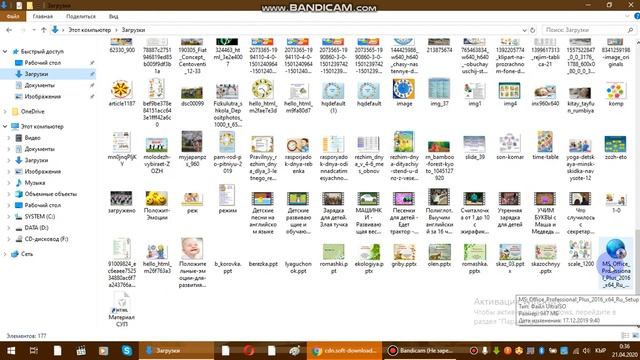The image size is (640, 360).
Task: Open Рабочий стол in quick access
Action: (42, 63)
